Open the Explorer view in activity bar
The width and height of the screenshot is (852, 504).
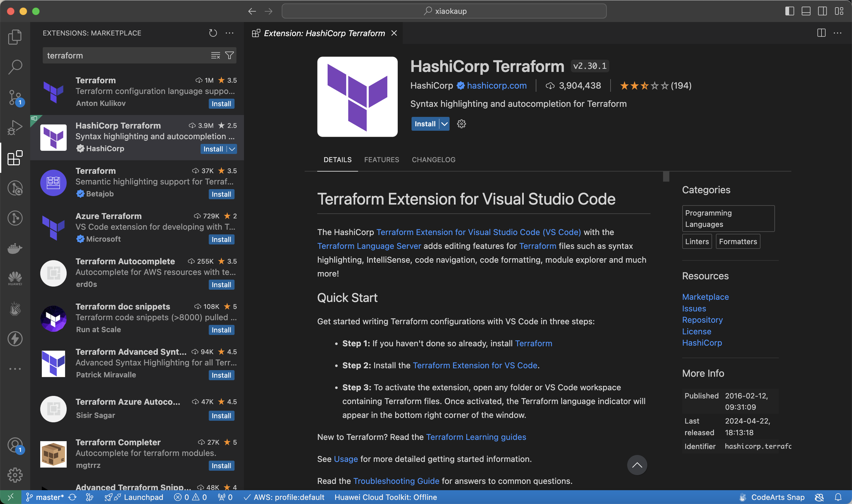pyautogui.click(x=15, y=37)
